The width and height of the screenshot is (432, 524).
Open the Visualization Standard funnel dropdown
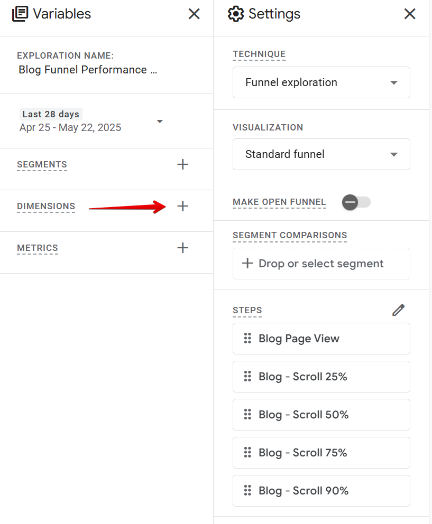[321, 154]
